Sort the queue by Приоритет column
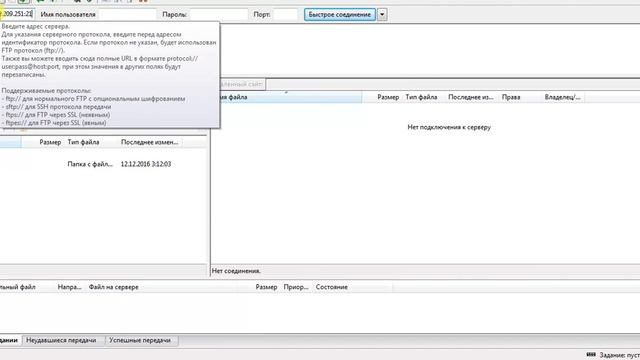Viewport: 640px width, 360px height. pos(296,287)
